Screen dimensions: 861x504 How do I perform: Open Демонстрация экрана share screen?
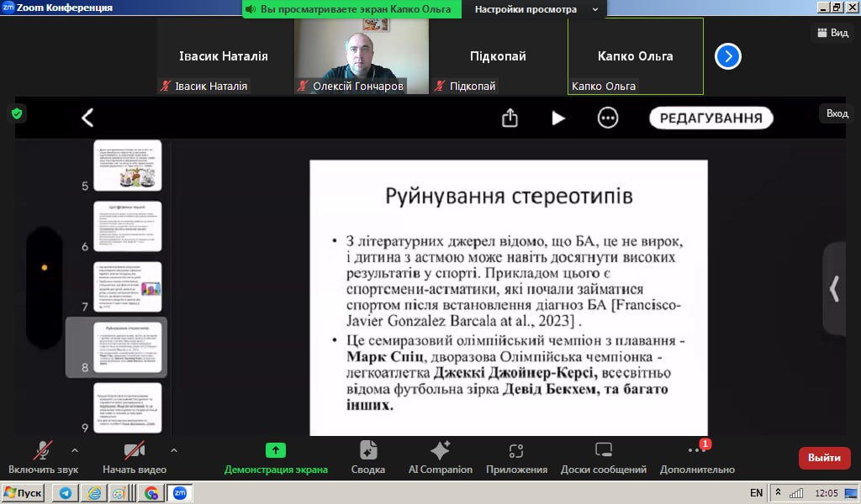[x=276, y=458]
